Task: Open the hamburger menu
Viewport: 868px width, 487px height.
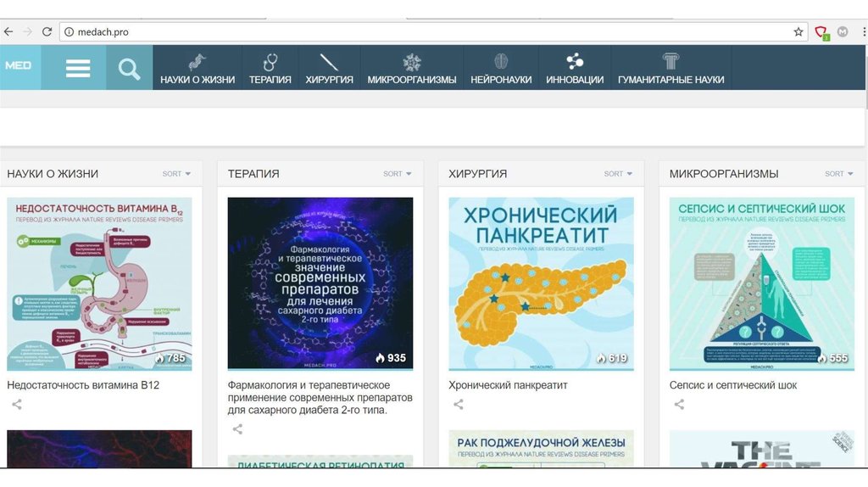Action: pos(77,68)
